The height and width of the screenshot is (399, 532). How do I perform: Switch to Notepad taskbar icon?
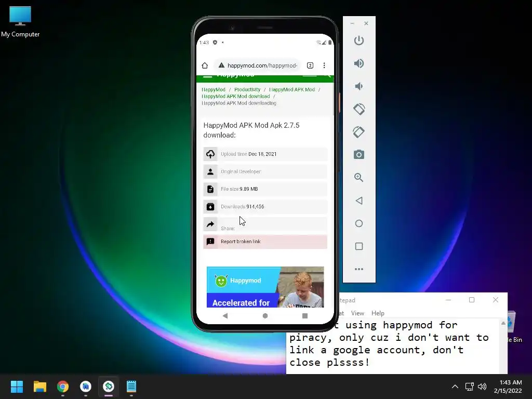131,387
